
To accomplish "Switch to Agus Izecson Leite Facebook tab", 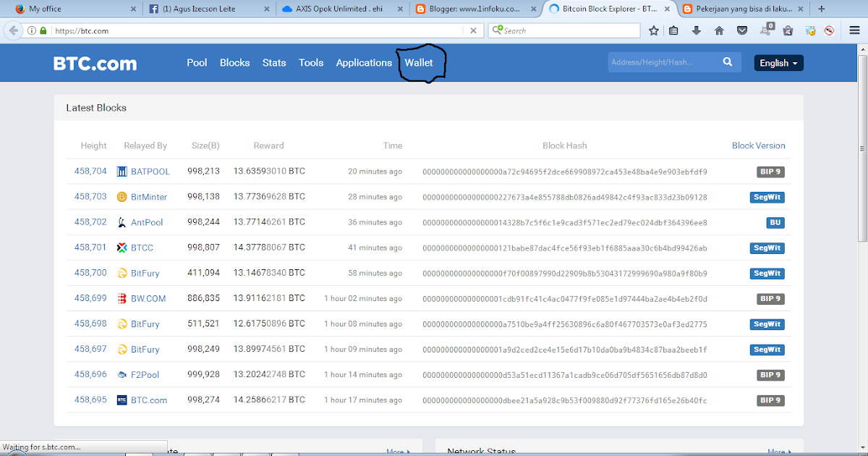I will (209, 9).
